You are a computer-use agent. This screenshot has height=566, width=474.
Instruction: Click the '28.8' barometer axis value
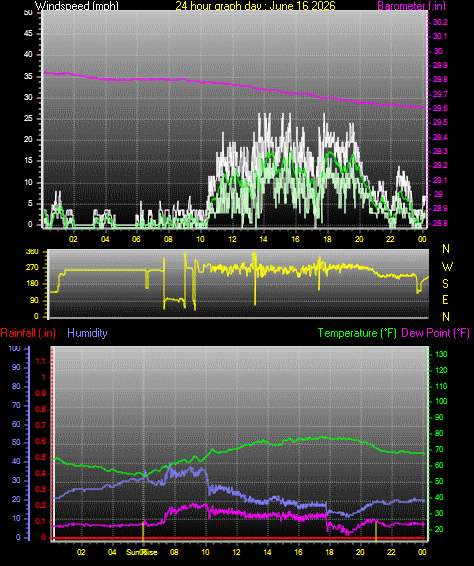pyautogui.click(x=440, y=223)
